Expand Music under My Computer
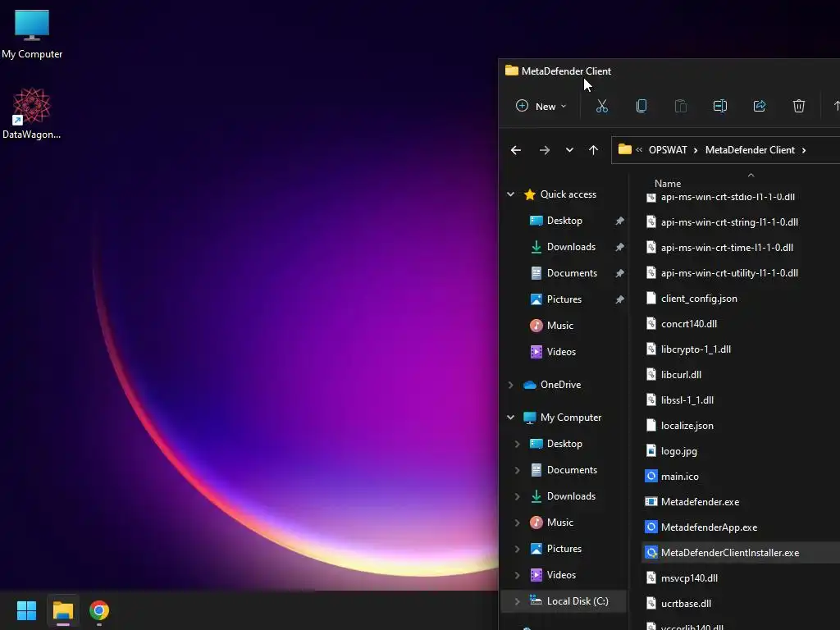Viewport: 840px width, 630px height. 517,523
